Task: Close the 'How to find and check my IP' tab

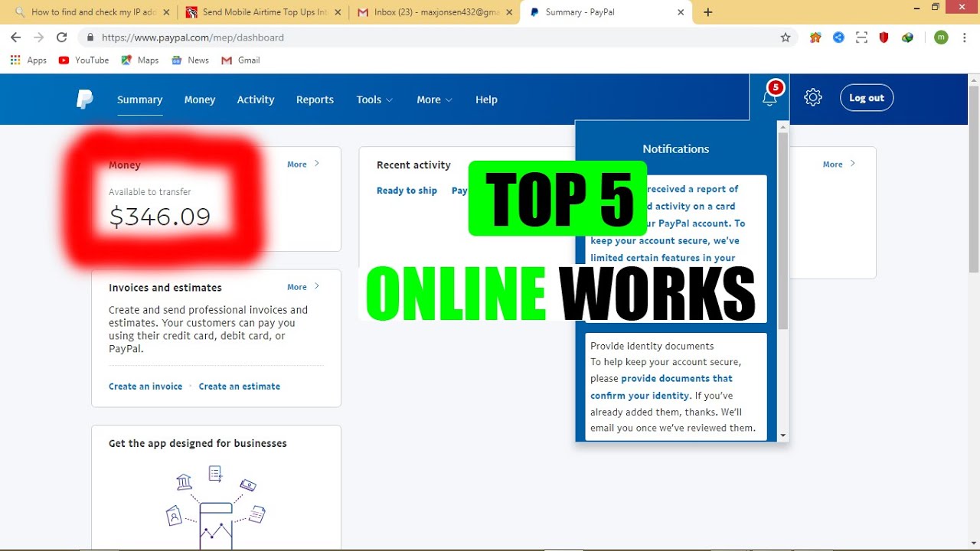Action: [x=166, y=12]
